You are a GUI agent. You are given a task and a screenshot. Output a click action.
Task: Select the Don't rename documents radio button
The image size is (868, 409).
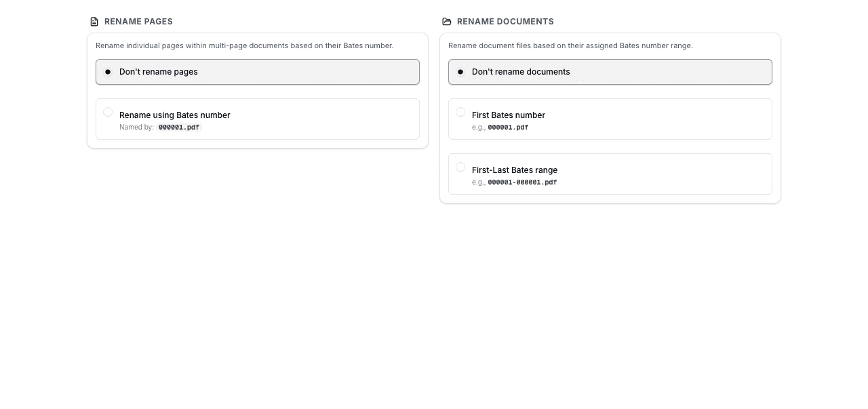pyautogui.click(x=460, y=71)
